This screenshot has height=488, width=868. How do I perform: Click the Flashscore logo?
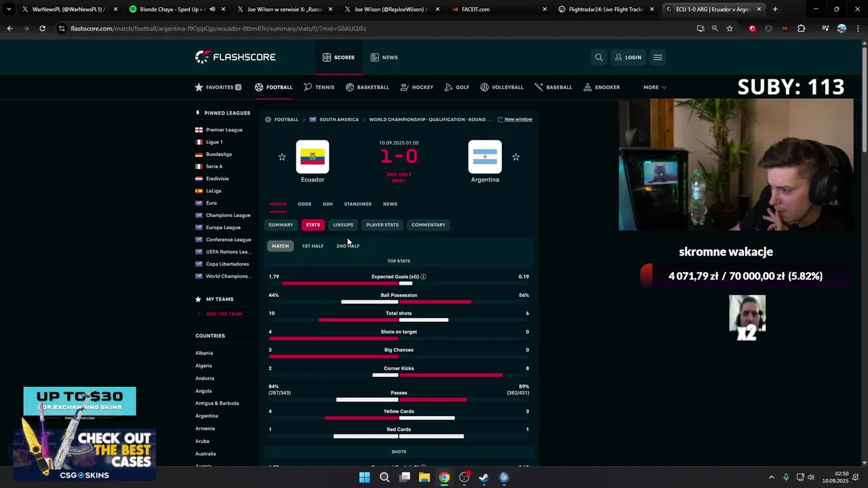coord(235,57)
